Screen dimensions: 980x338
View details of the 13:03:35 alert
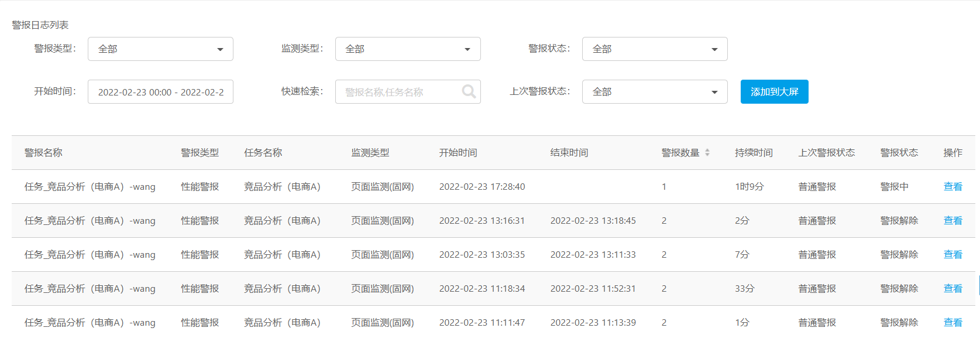click(953, 255)
